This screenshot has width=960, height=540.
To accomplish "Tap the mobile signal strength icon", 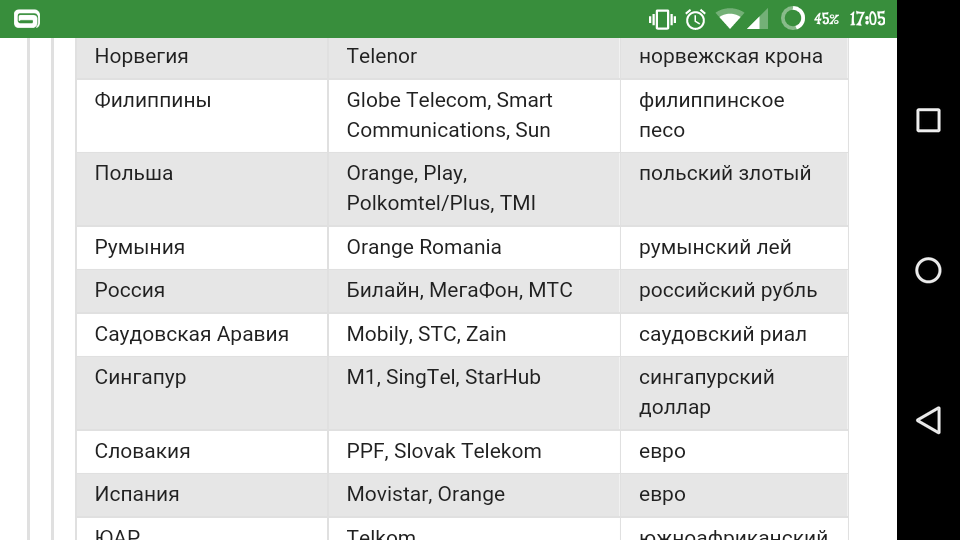I will click(758, 20).
